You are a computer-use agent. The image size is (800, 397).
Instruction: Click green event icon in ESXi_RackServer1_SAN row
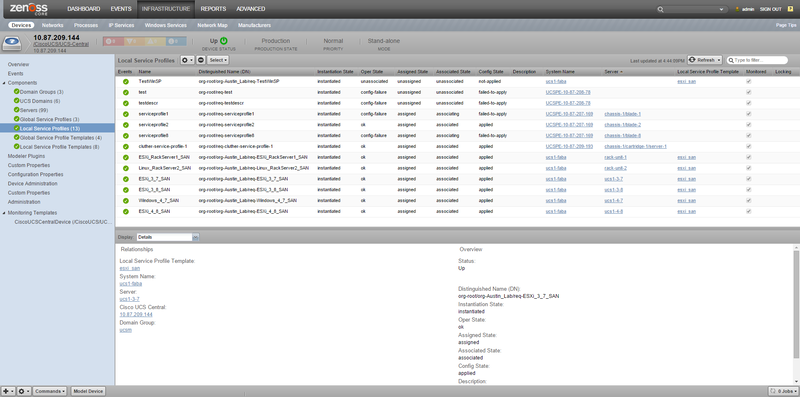126,157
